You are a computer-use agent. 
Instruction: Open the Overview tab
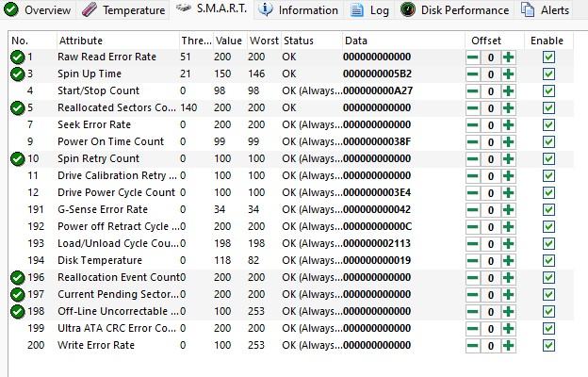pyautogui.click(x=38, y=10)
